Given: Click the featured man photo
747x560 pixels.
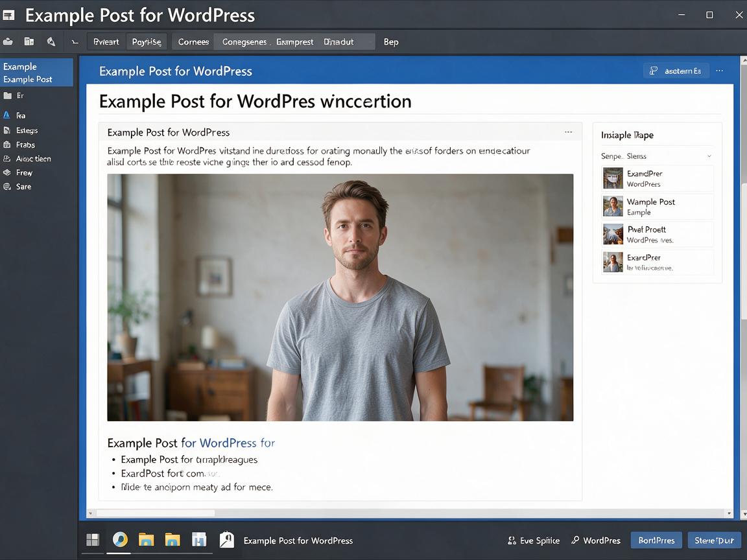Looking at the screenshot, I should pos(340,297).
